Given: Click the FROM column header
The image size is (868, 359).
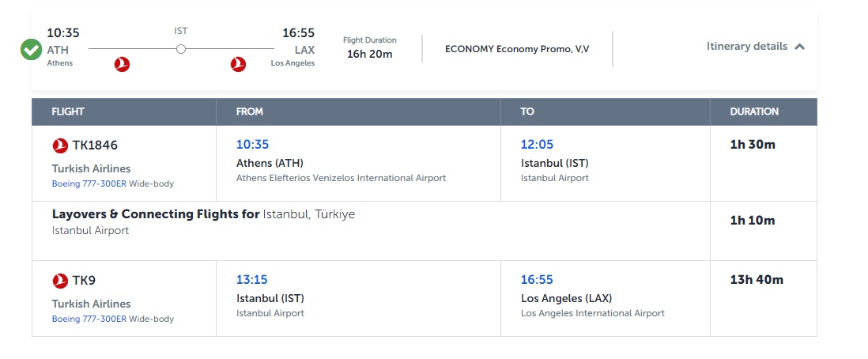Looking at the screenshot, I should coord(250,111).
